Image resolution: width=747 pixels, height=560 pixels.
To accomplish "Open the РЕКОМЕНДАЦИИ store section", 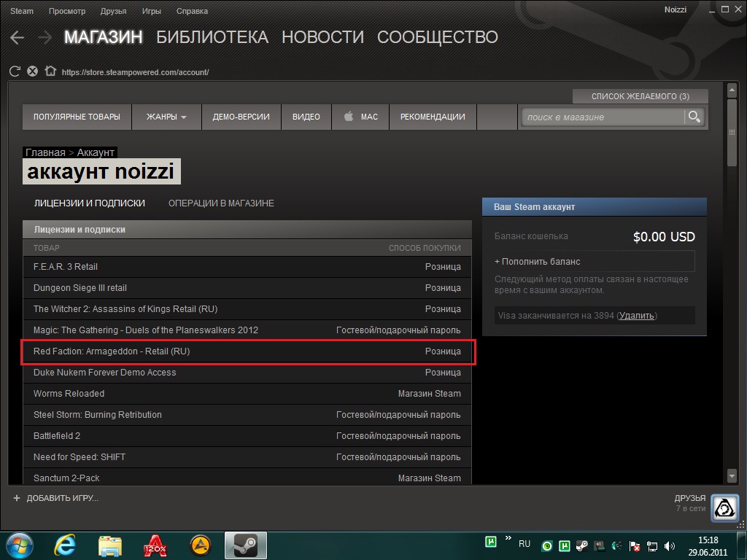I will coord(433,117).
